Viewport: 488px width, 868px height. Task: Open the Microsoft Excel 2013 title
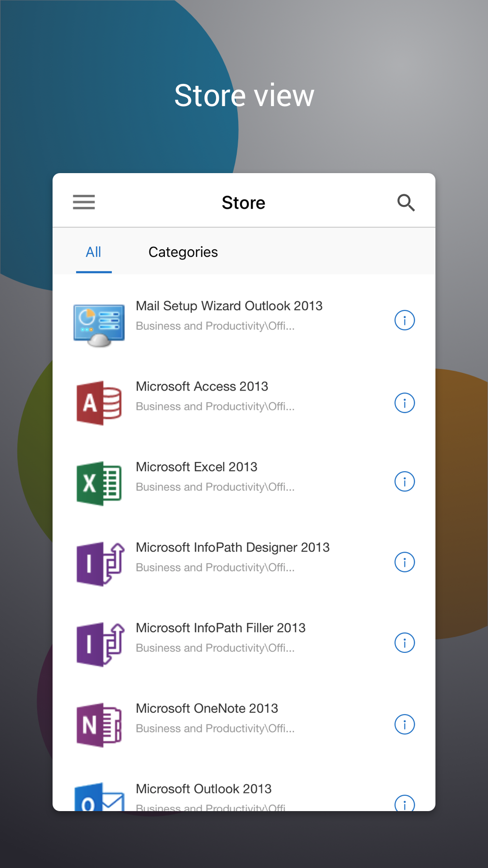coord(196,467)
